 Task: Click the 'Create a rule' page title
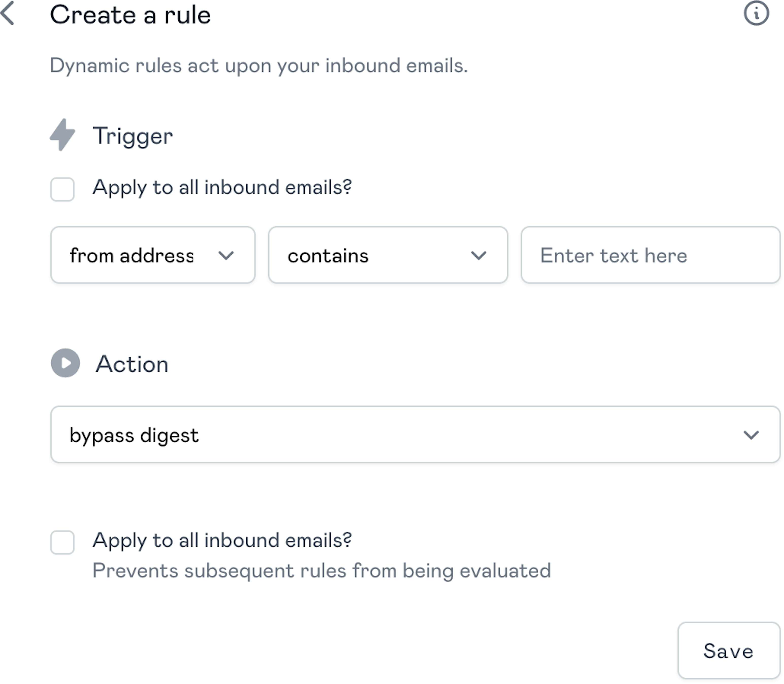[130, 15]
